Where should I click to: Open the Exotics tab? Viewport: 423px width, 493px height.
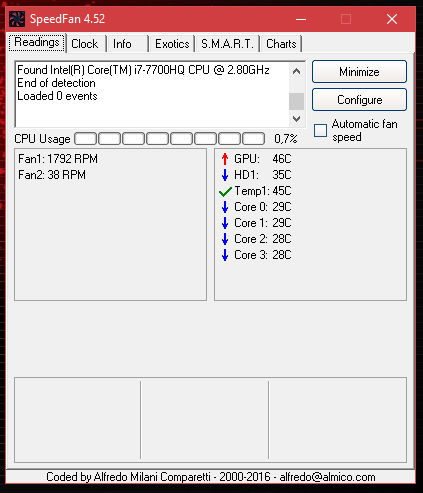172,44
